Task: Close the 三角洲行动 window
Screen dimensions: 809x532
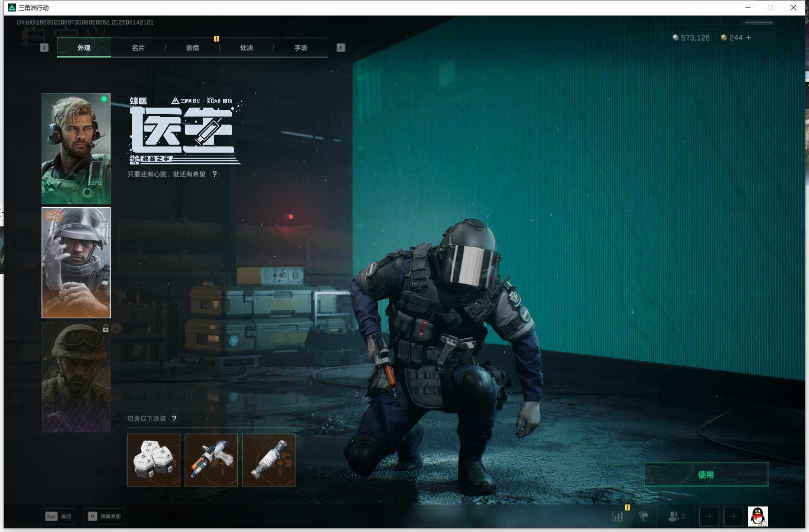Action: click(793, 8)
